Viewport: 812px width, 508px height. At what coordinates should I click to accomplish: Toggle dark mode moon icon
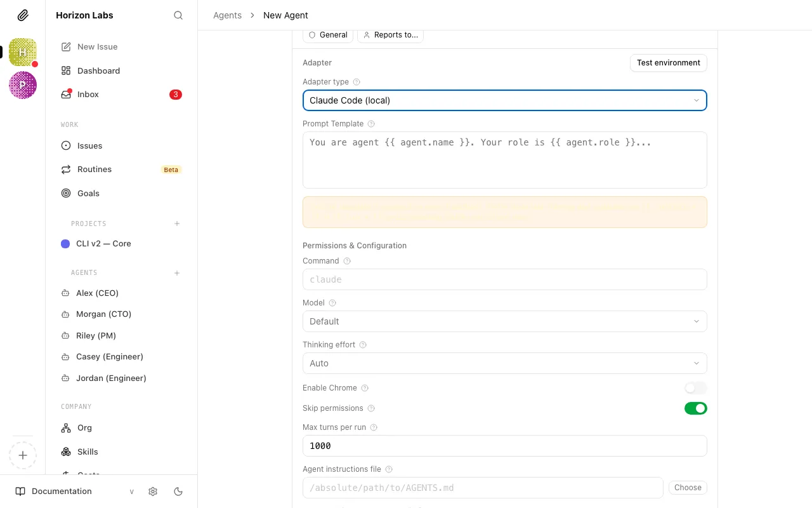click(178, 491)
